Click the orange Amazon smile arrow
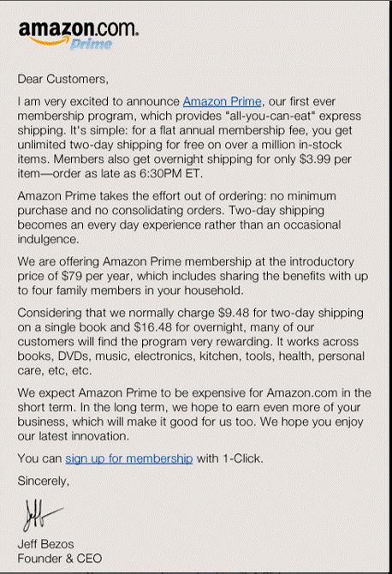The width and height of the screenshot is (392, 574). point(48,40)
